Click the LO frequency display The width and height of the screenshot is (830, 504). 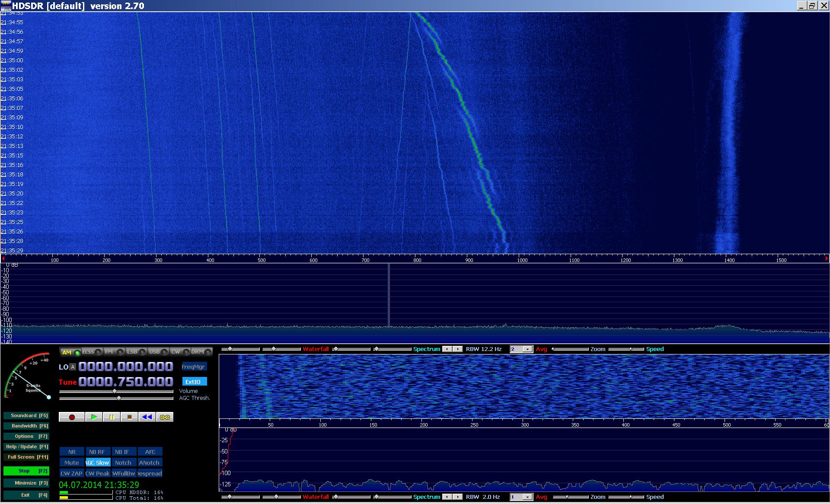tap(126, 367)
